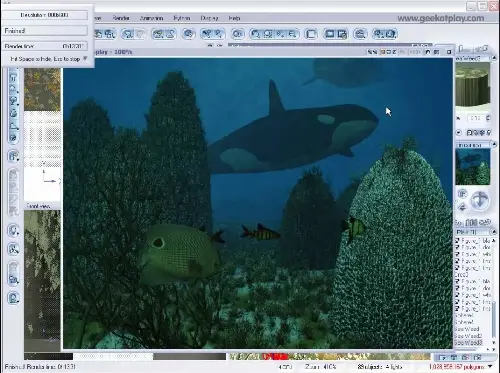The width and height of the screenshot is (500, 373).
Task: Collapse the SeaWeed3 material preview panel
Action: [x=494, y=58]
